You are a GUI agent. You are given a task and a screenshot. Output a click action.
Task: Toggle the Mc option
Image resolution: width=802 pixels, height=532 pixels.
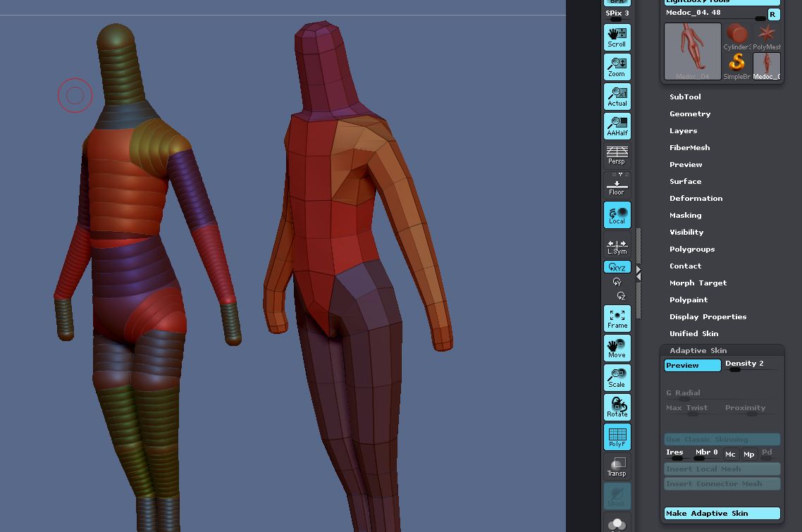[x=730, y=454]
